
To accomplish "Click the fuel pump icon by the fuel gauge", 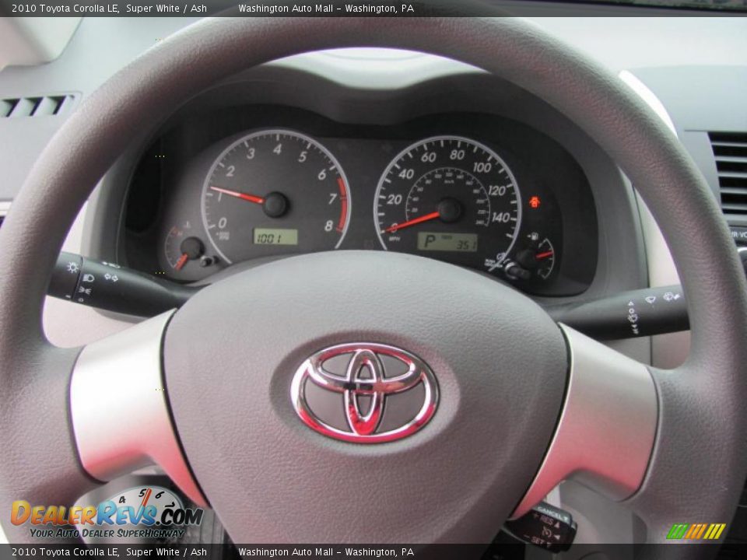I will click(534, 235).
